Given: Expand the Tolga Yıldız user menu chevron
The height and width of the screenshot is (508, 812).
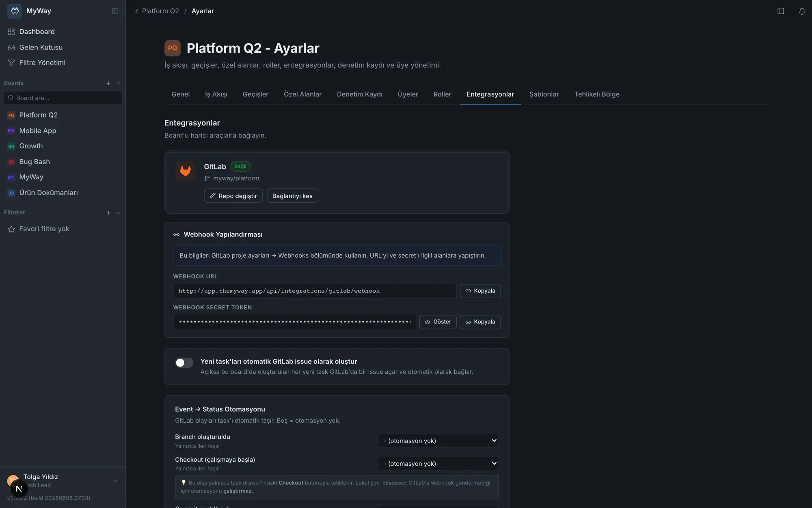Looking at the screenshot, I should pos(115,481).
